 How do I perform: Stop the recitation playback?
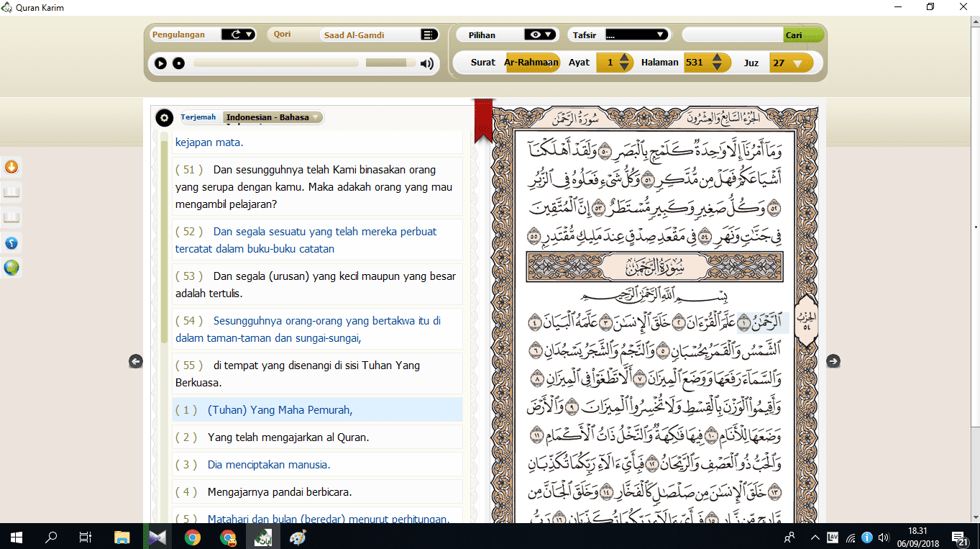coord(179,63)
